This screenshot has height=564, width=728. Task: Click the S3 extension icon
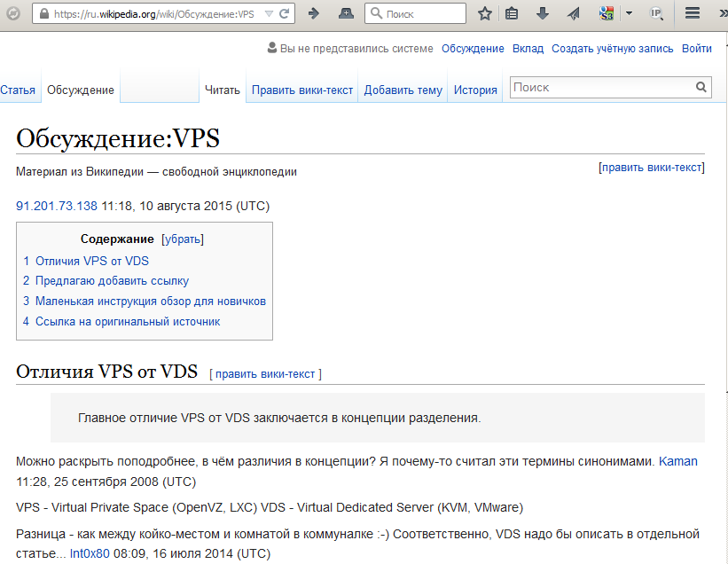tap(607, 13)
